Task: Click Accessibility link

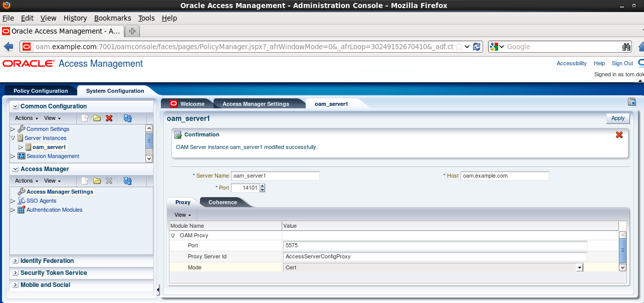Action: 571,63
